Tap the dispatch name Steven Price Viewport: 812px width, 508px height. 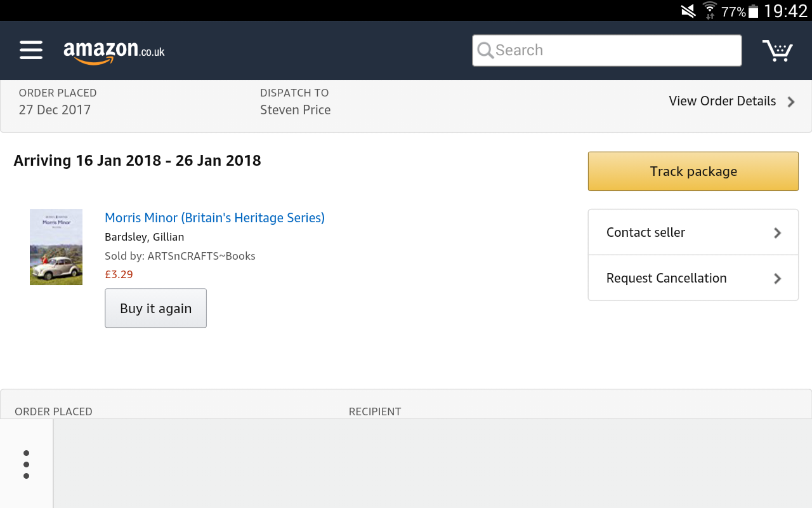point(295,110)
